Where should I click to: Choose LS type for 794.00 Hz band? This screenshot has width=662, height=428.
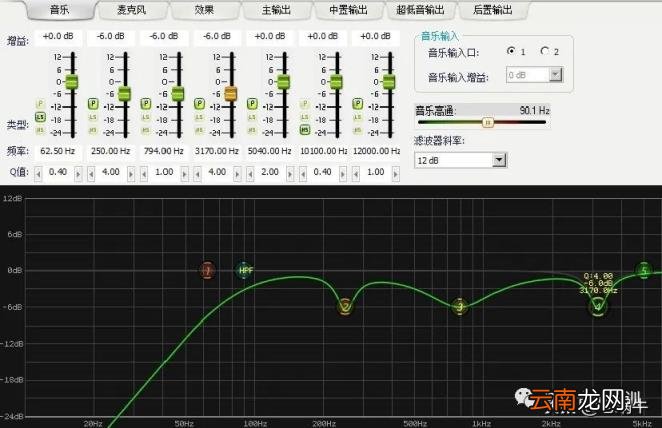[x=146, y=117]
